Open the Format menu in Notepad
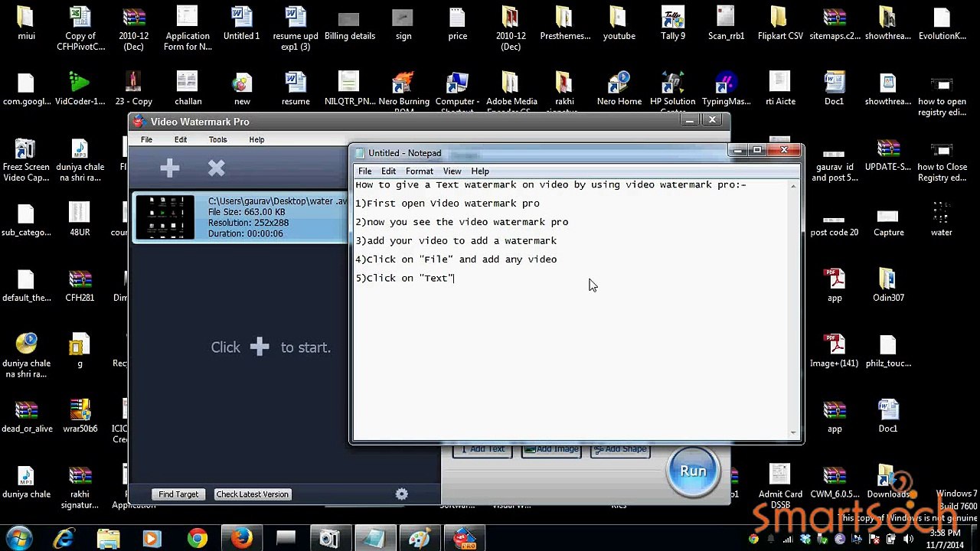Viewport: 980px width, 551px height. [420, 171]
